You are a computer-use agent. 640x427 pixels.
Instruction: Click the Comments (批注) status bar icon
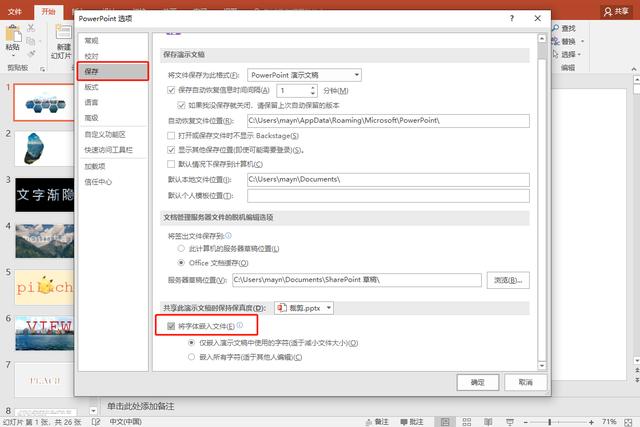[x=403, y=422]
